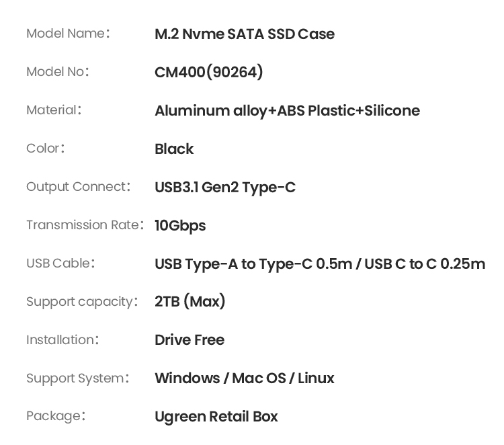504x445 pixels.
Task: Click the "Black" color value
Action: click(x=174, y=149)
